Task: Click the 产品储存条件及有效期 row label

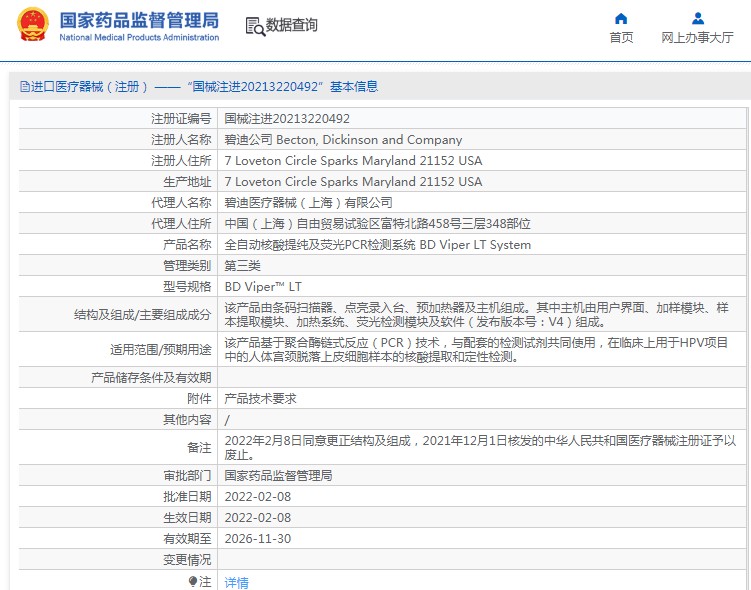Action: tap(151, 378)
